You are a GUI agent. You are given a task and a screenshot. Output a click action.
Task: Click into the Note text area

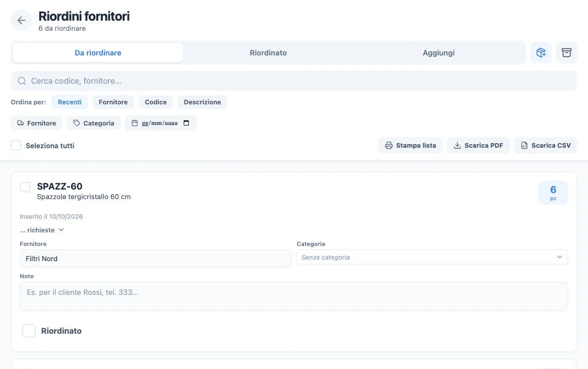[293, 296]
